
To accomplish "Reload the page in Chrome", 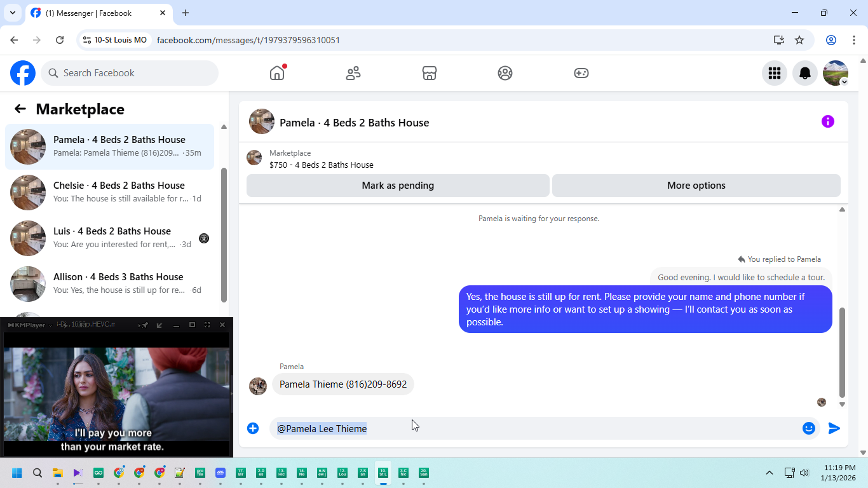I will point(60,40).
